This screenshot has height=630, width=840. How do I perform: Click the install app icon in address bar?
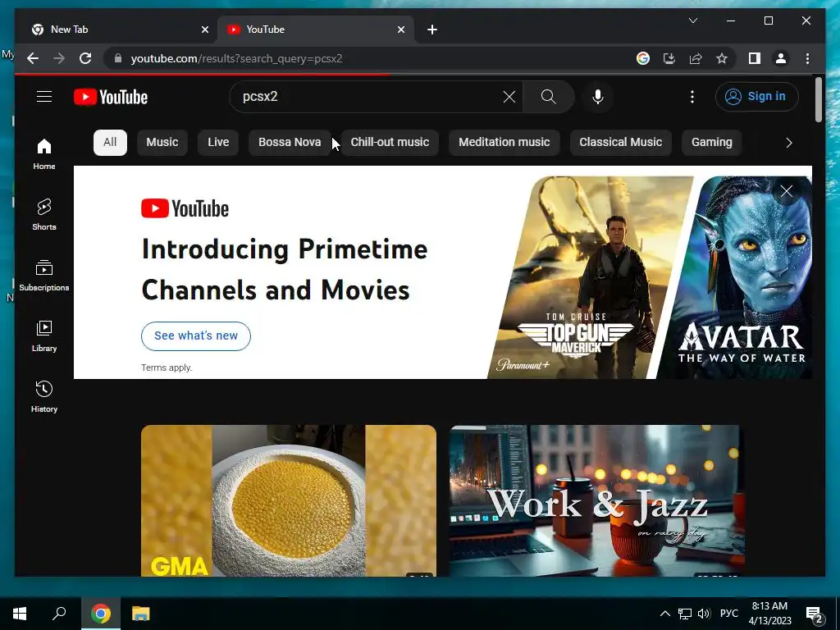click(x=669, y=58)
